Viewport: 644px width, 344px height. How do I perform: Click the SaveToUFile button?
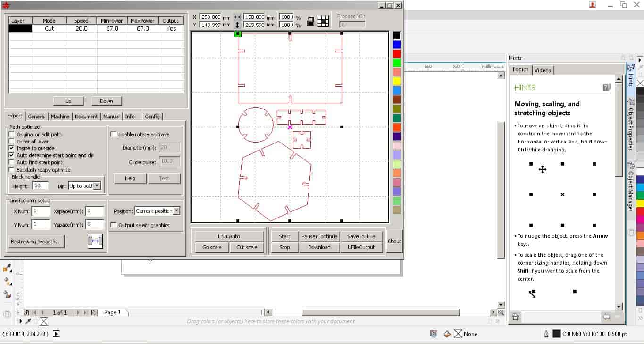pos(361,236)
